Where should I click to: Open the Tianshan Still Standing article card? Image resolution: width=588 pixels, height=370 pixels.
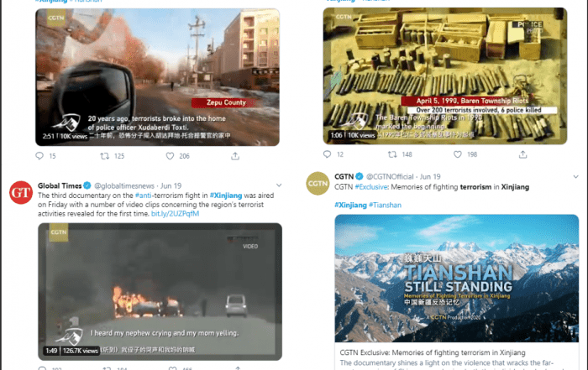coord(457,292)
